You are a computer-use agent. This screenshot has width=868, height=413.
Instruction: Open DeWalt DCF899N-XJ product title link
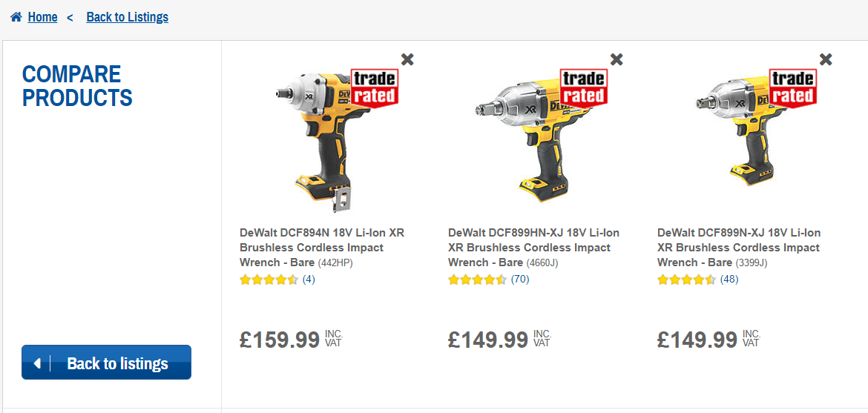[x=739, y=247]
